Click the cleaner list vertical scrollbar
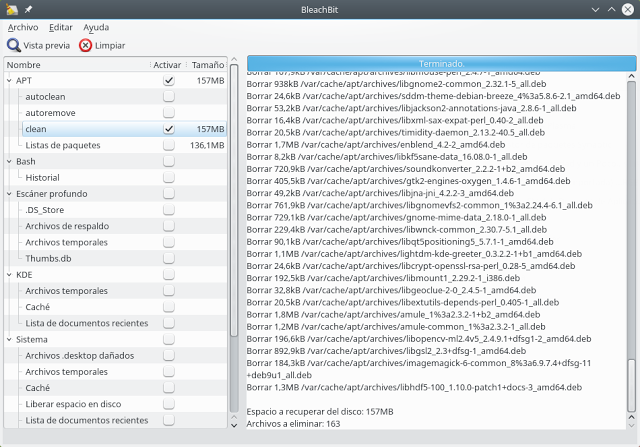640x447 pixels. point(234,200)
